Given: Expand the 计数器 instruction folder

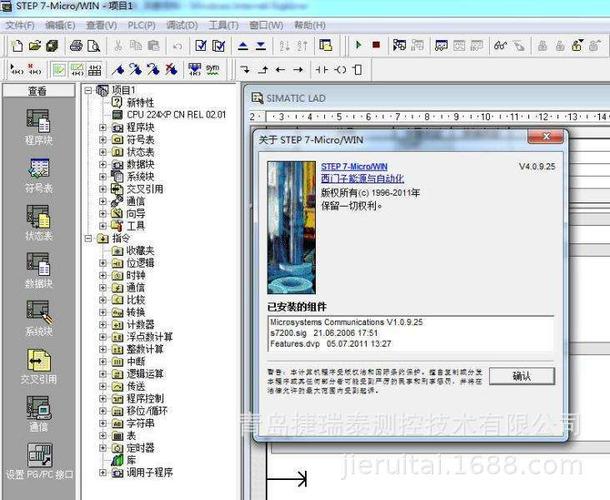Looking at the screenshot, I should (x=103, y=325).
